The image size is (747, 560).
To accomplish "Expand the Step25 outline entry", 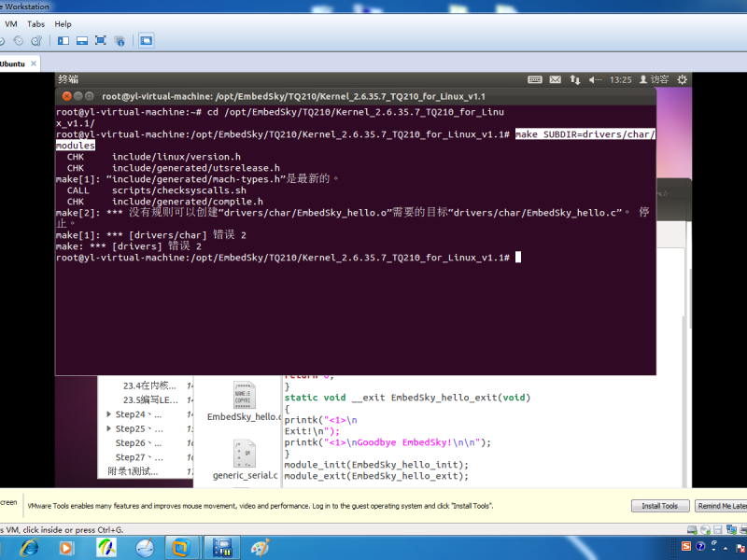I will [x=110, y=429].
